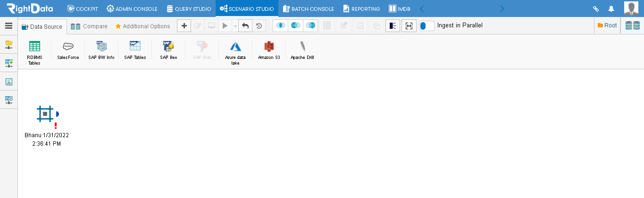The height and width of the screenshot is (198, 644).
Task: Click the run play button
Action: [x=226, y=26]
